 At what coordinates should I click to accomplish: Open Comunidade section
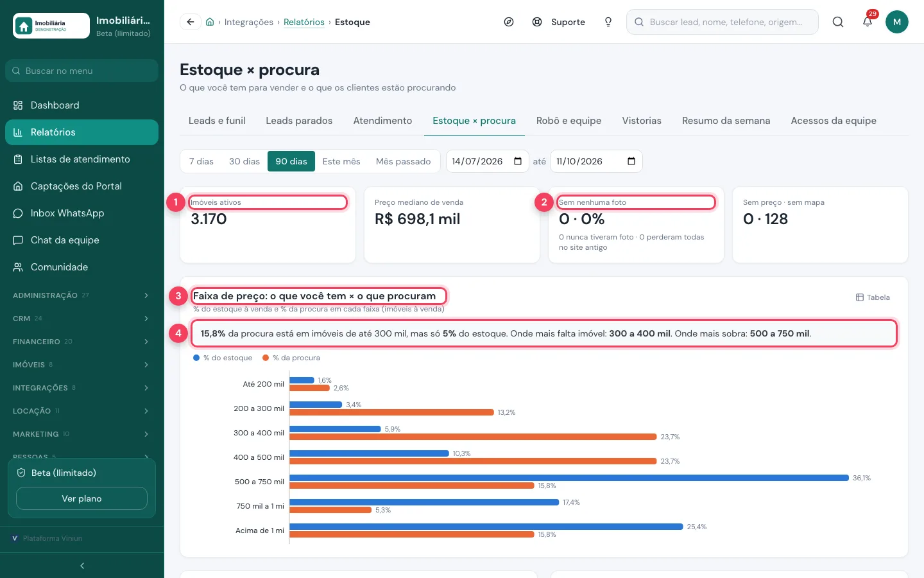81,267
